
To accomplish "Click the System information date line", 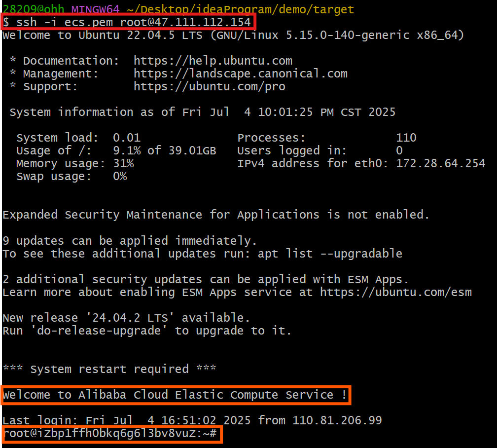I will point(203,112).
